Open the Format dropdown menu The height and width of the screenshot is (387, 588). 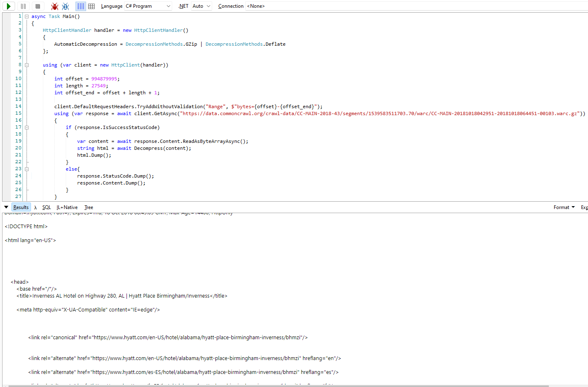(x=564, y=207)
